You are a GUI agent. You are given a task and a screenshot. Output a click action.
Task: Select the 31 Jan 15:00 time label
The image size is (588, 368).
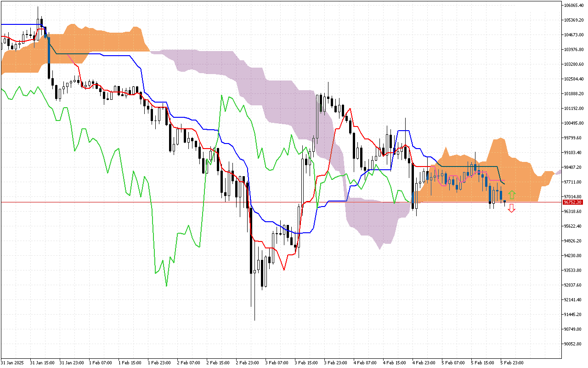tap(42, 362)
